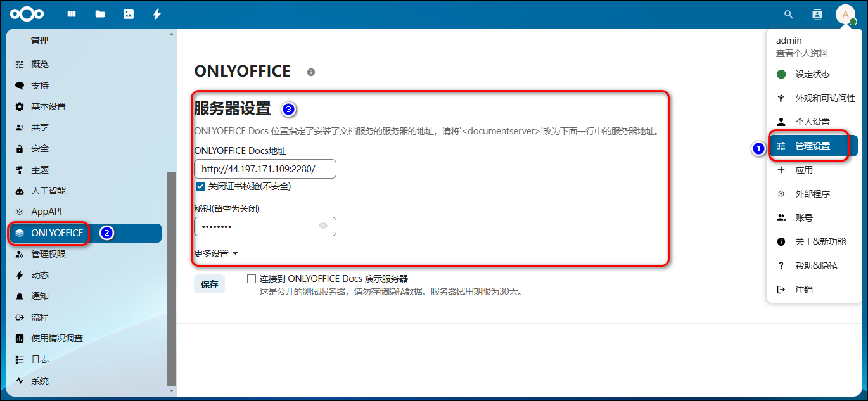Open the Contacts menu icon in header

point(817,14)
